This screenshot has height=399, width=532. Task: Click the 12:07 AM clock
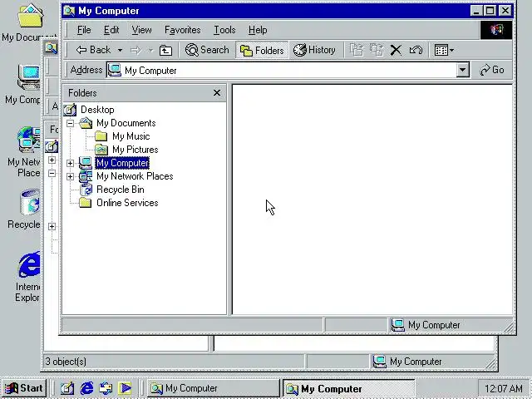tap(504, 388)
